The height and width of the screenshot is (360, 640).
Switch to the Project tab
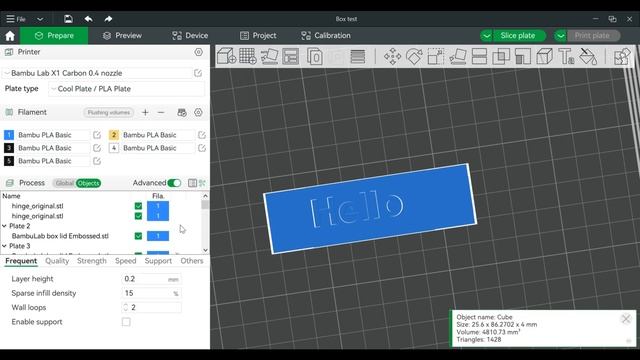point(258,36)
